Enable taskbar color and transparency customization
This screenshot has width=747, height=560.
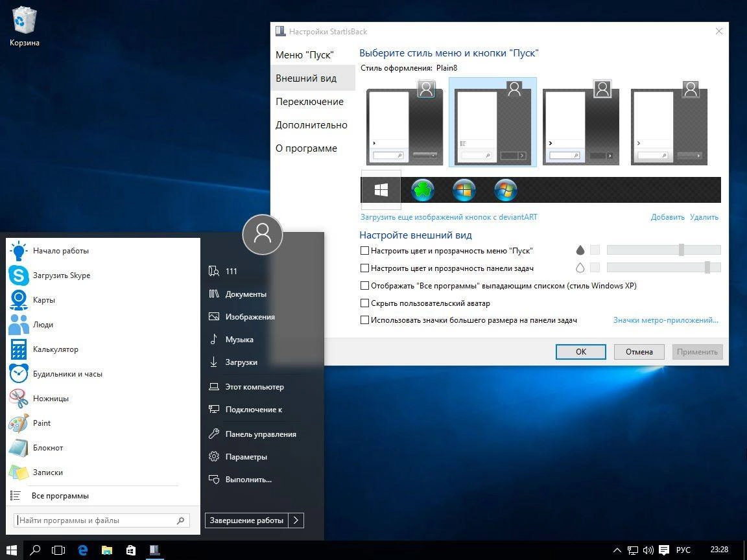(364, 268)
